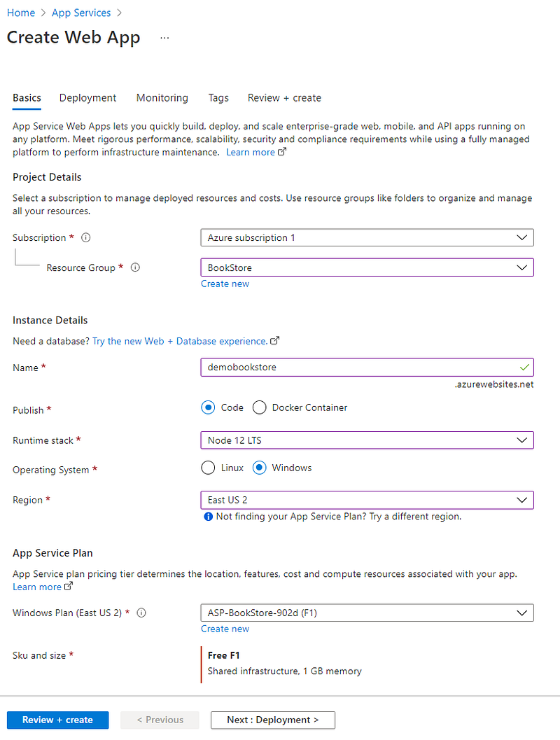Click the Instance Details heading
560x740 pixels.
click(x=50, y=320)
